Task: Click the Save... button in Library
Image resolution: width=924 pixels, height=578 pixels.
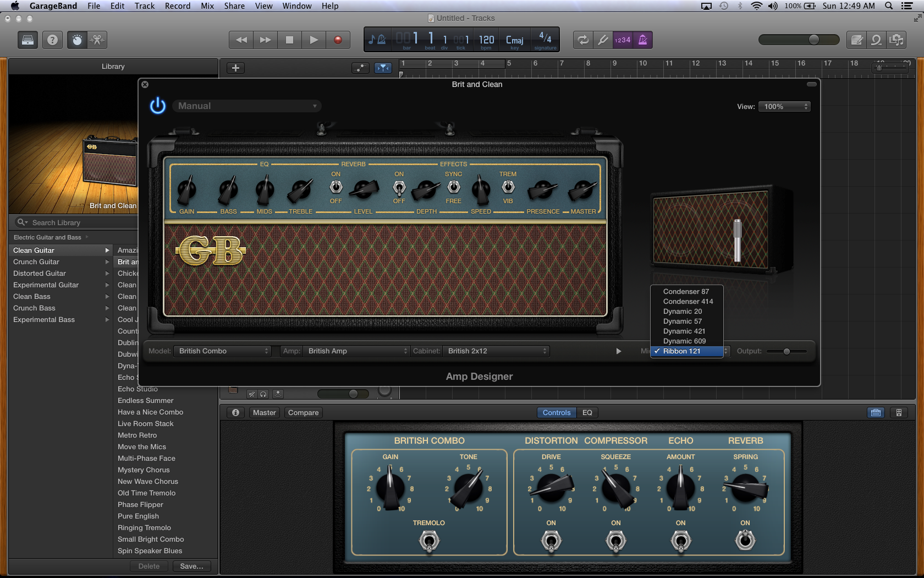Action: [x=191, y=566]
